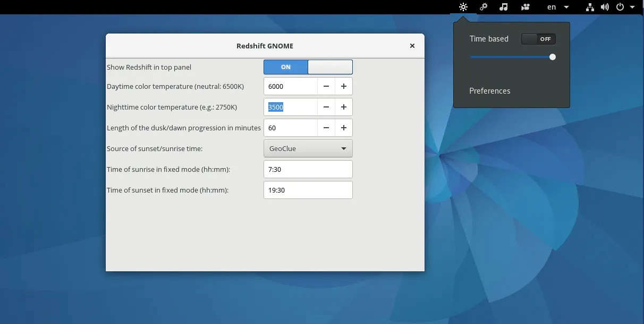Click the volume speaker icon
The image size is (644, 324).
[605, 7]
